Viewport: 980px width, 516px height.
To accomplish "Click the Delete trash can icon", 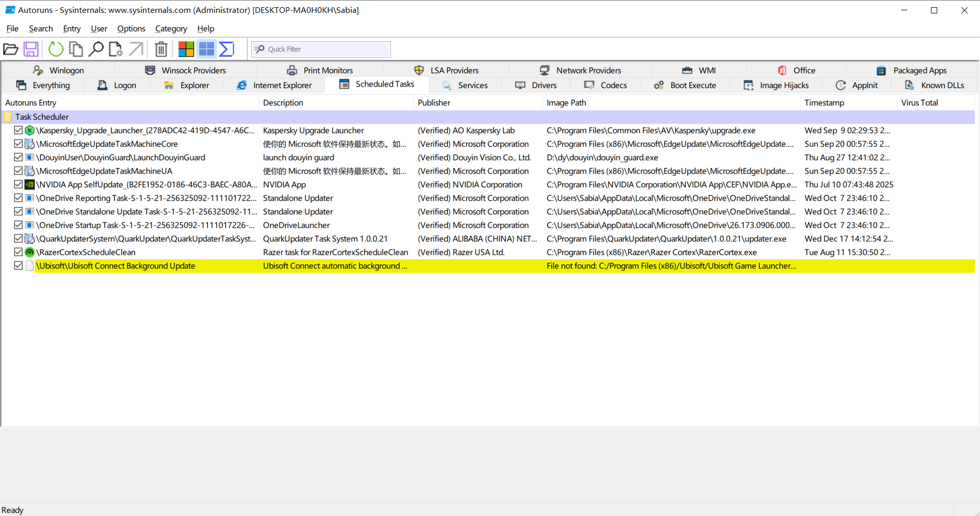I will (161, 49).
